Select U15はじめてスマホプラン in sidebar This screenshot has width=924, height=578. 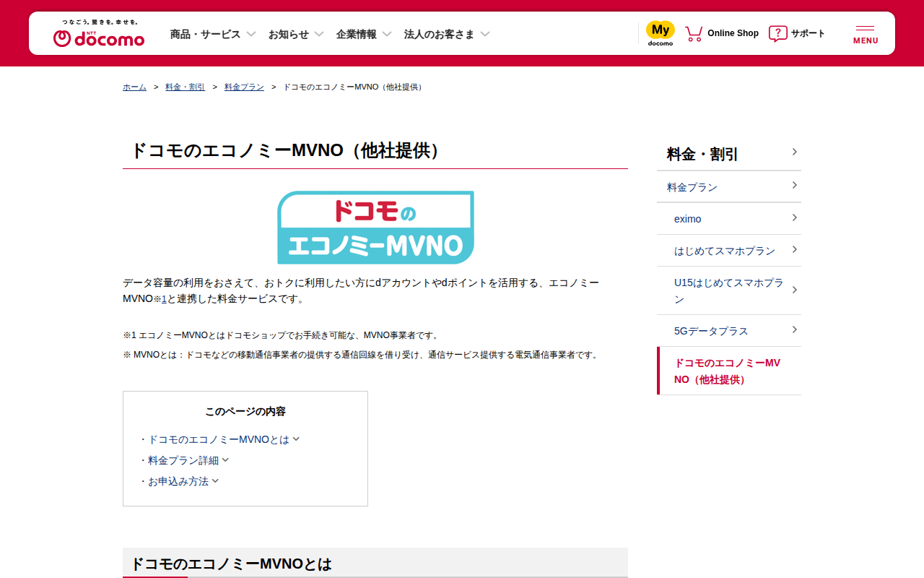click(x=729, y=290)
